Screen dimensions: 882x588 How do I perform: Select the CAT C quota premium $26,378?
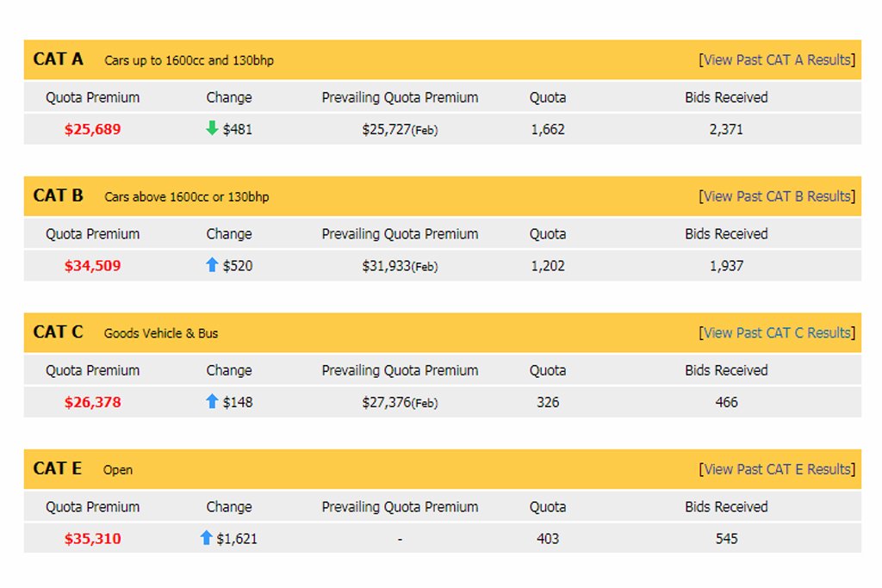[x=92, y=403]
